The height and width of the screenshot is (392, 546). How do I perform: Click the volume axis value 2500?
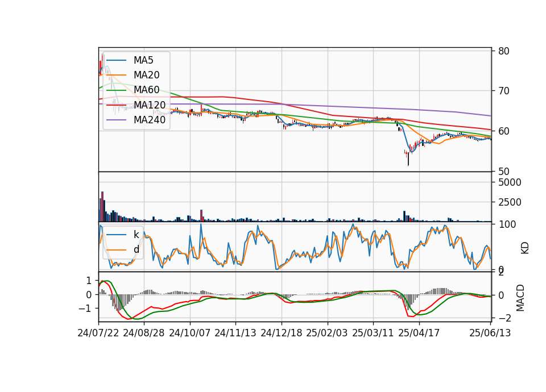click(510, 202)
